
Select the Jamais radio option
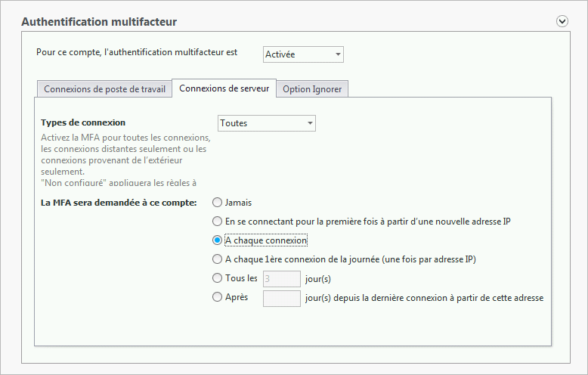(217, 203)
